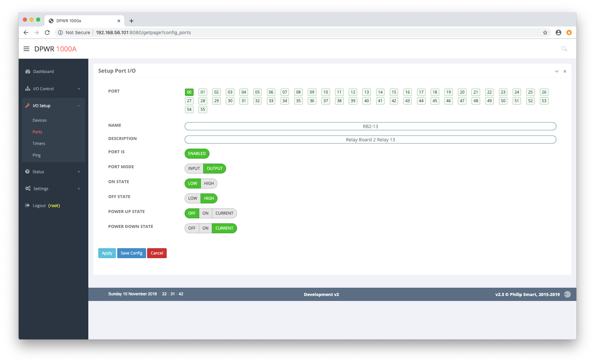The height and width of the screenshot is (364, 595).
Task: Bookmark this page with star icon
Action: point(545,33)
